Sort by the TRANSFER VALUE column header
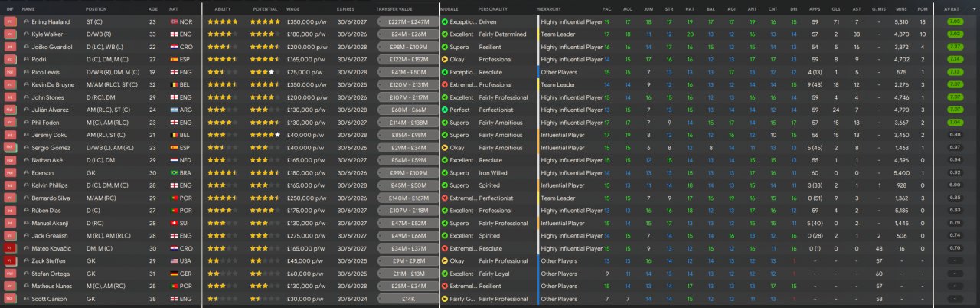Screen dimensions: 980x308 (393, 8)
